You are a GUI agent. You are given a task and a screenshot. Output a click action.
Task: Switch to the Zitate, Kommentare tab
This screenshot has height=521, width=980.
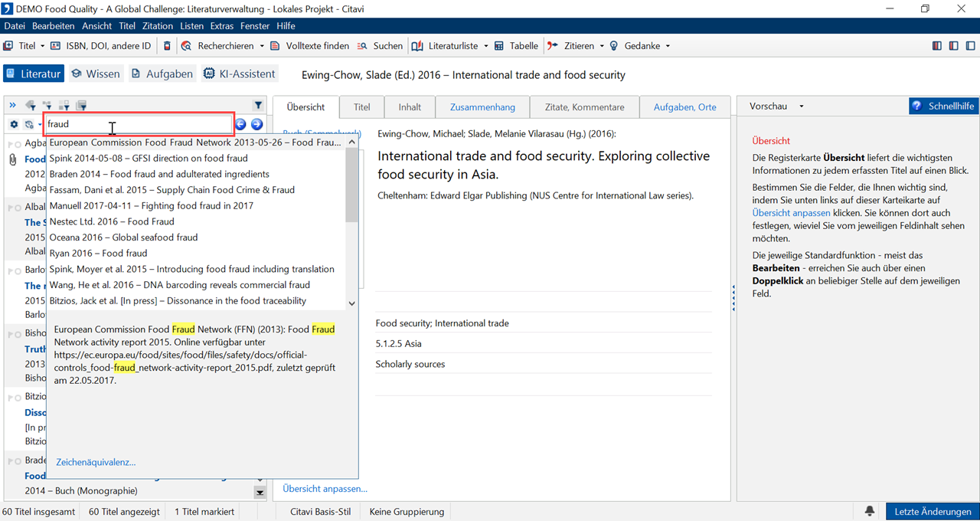click(584, 107)
